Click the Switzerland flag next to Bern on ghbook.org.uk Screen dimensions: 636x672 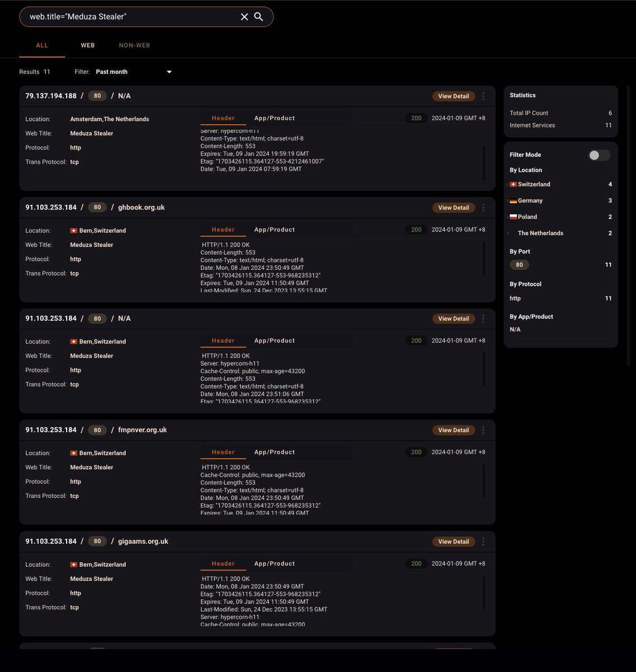click(73, 230)
